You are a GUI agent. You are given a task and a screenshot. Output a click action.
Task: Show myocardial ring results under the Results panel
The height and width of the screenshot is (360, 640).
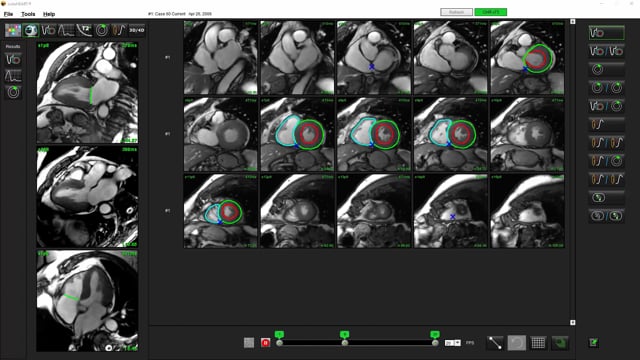[13, 92]
